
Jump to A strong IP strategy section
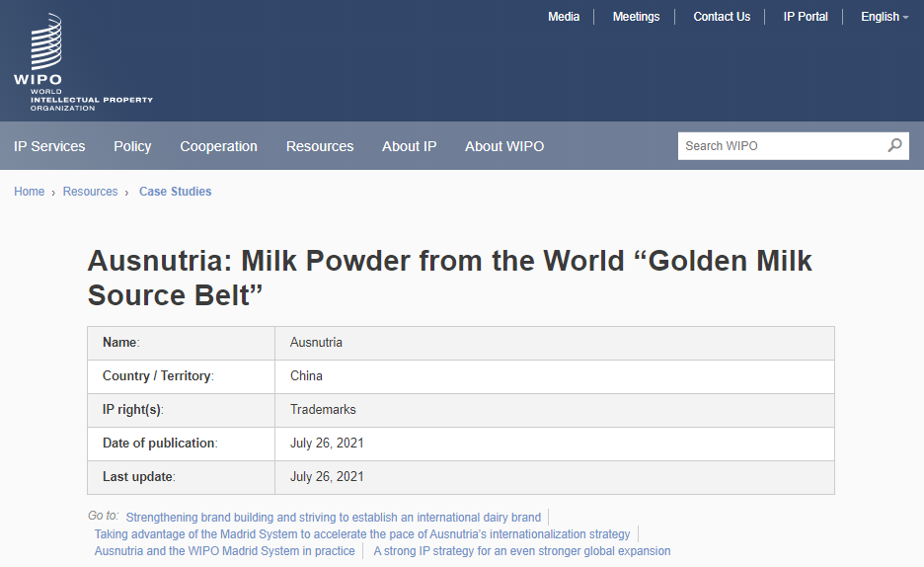tap(521, 551)
